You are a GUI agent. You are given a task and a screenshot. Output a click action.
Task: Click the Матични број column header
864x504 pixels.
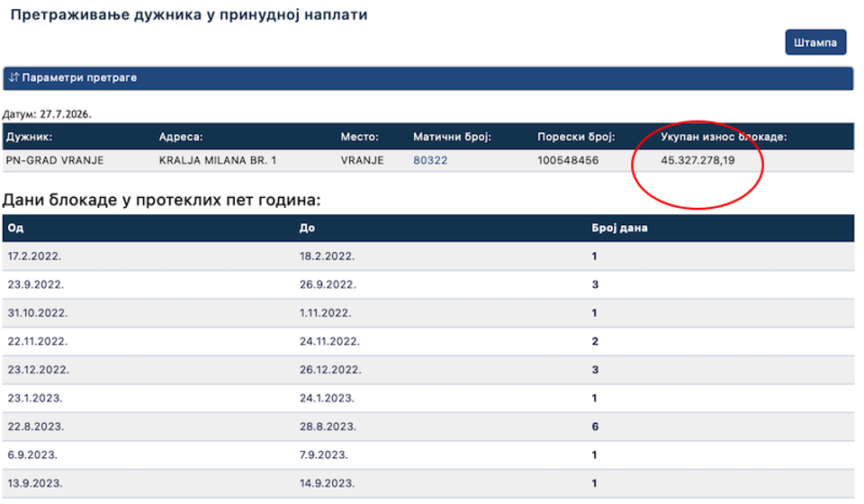coord(452,137)
